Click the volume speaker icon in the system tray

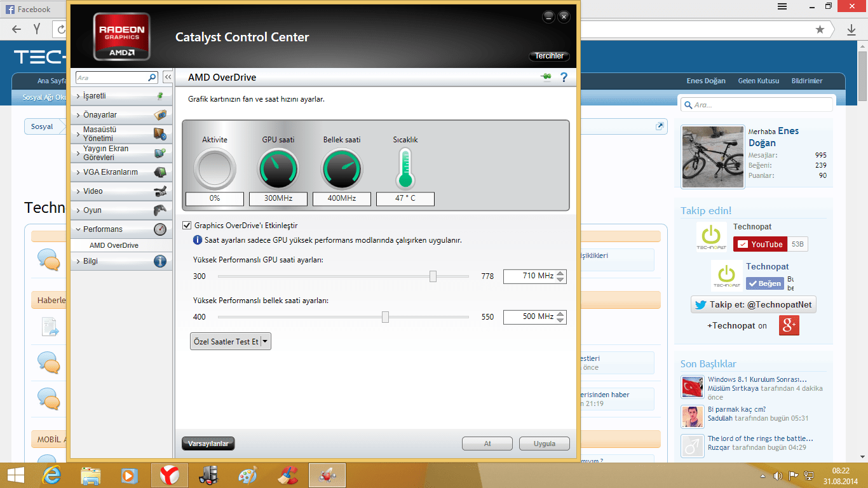tap(778, 475)
